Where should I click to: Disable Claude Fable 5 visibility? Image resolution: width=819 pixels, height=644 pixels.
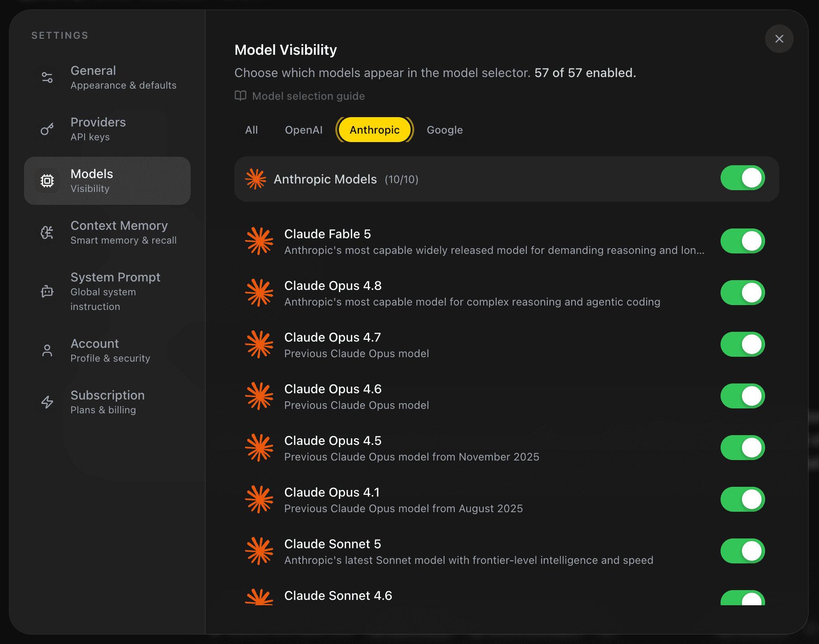tap(742, 241)
